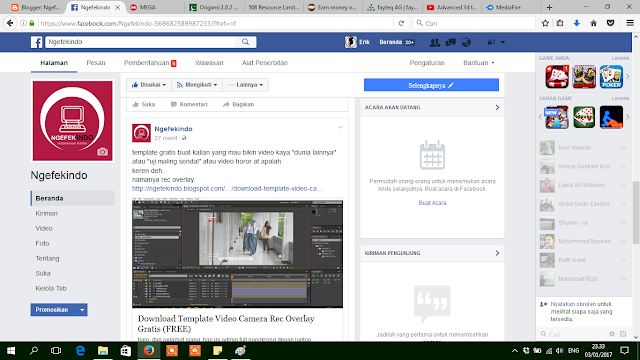Open Windows Start menu
640x360 pixels.
point(11,351)
